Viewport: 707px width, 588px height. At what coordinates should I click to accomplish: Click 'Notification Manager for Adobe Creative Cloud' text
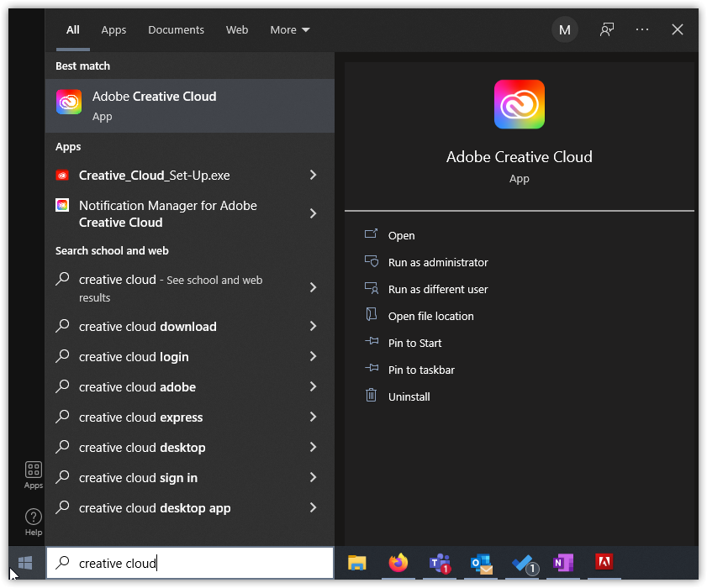point(168,214)
